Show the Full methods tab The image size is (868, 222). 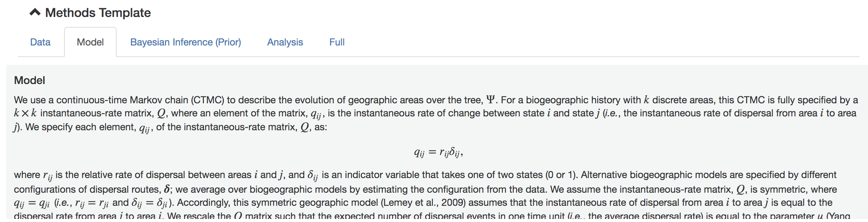click(337, 42)
